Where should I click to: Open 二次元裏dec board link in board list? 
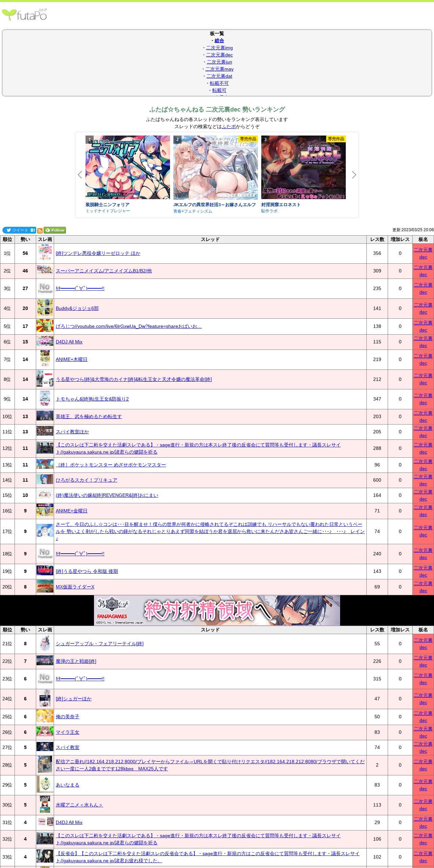[x=219, y=55]
